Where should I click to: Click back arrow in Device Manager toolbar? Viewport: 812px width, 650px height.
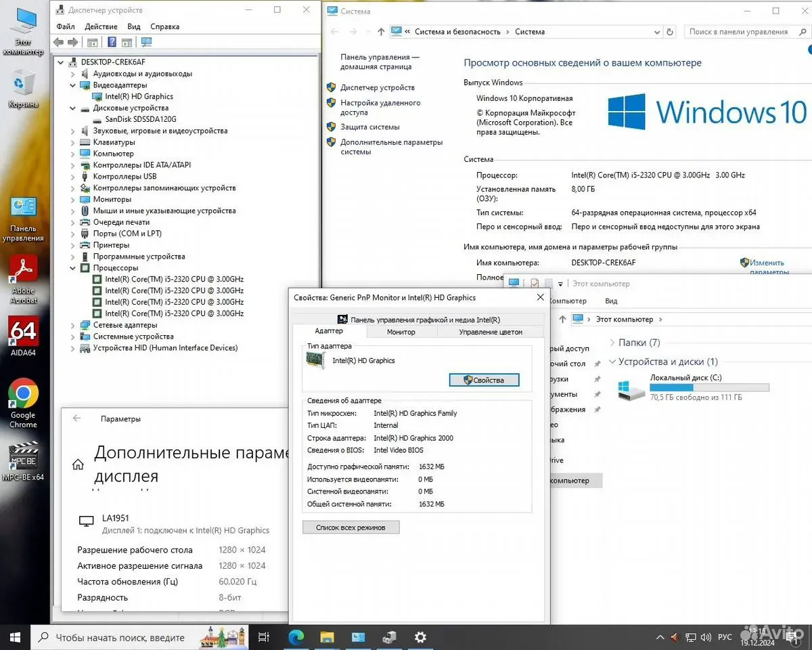pyautogui.click(x=58, y=42)
